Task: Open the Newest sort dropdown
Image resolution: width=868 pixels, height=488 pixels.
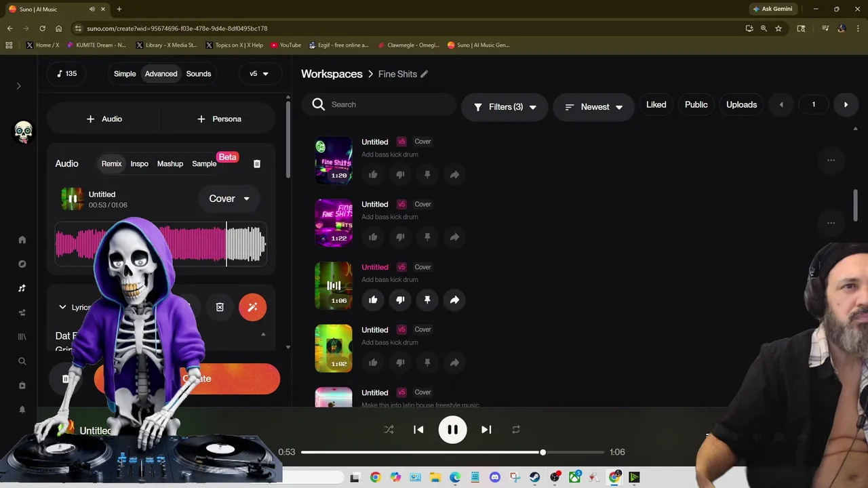Action: [593, 107]
